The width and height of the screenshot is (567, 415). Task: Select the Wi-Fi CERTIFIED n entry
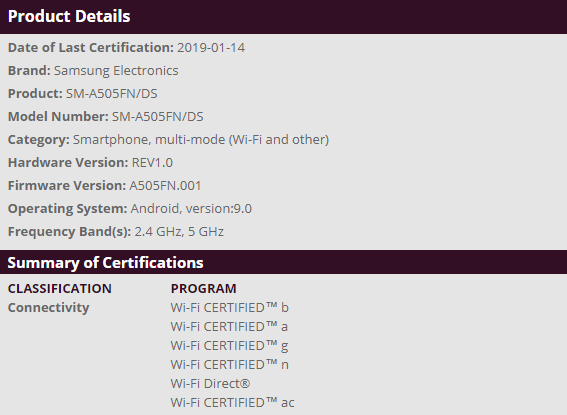(x=230, y=365)
